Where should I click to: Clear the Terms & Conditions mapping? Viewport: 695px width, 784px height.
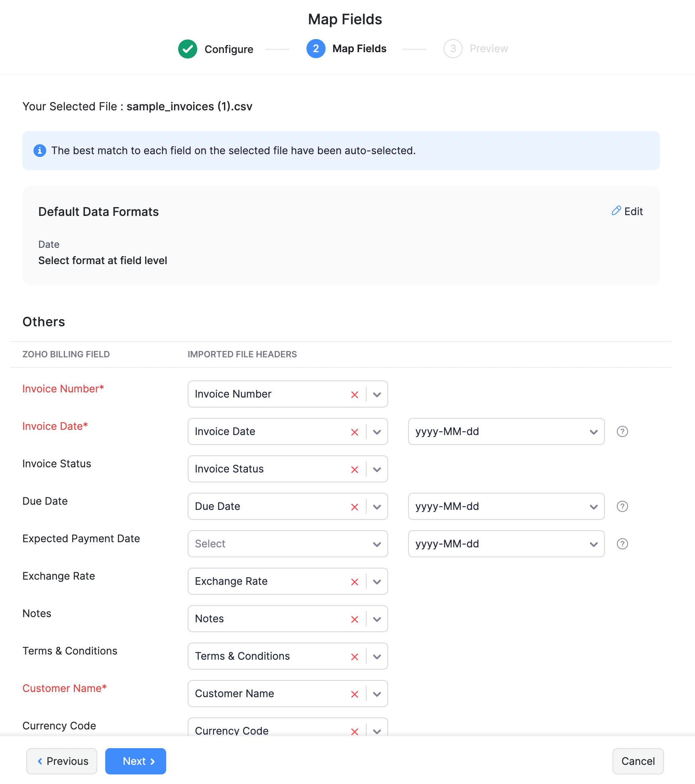click(354, 657)
